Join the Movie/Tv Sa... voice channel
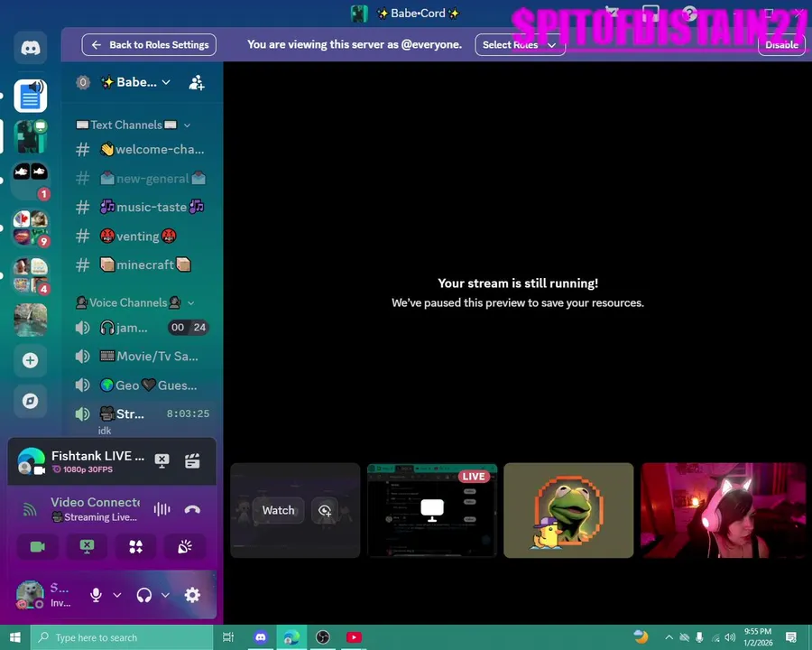The height and width of the screenshot is (650, 812). pyautogui.click(x=141, y=356)
